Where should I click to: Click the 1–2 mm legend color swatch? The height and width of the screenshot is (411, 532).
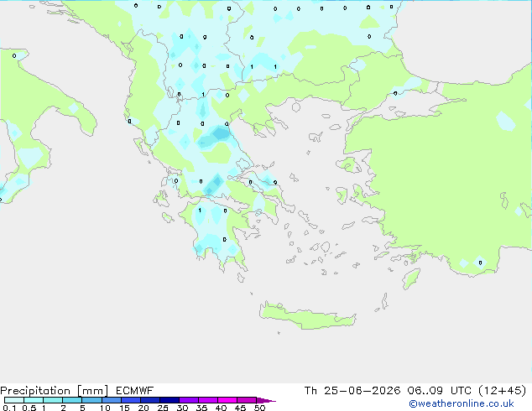click(53, 400)
